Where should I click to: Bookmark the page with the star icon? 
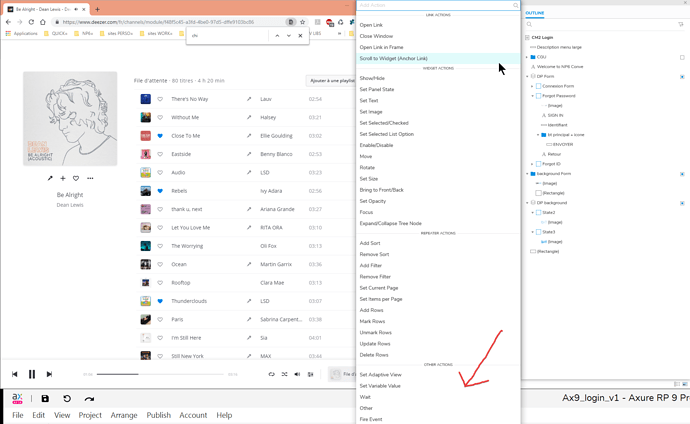[x=303, y=21]
